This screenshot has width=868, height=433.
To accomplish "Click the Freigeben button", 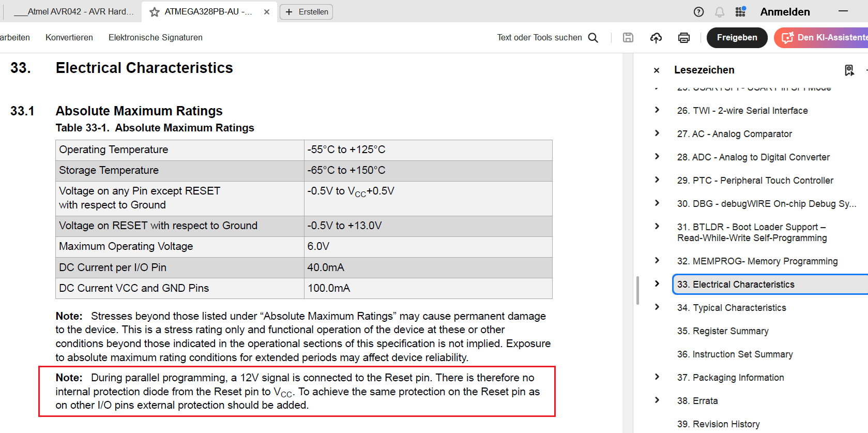I will (x=737, y=37).
